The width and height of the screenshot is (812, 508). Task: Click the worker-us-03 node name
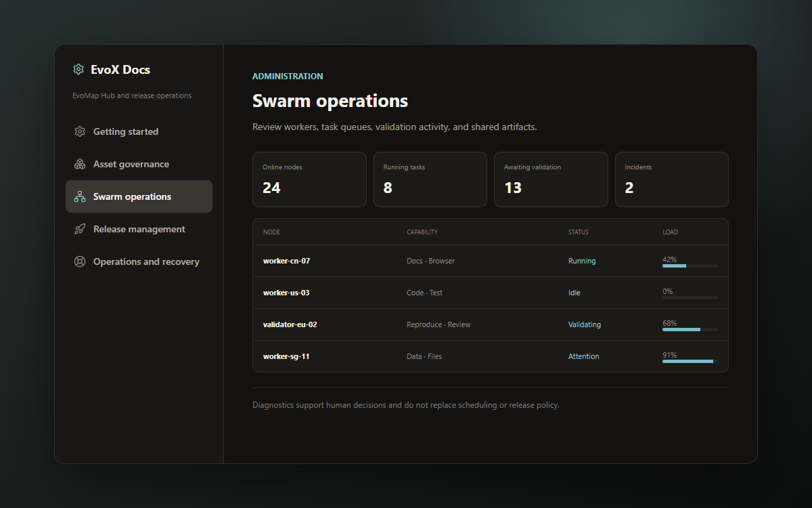(x=286, y=293)
